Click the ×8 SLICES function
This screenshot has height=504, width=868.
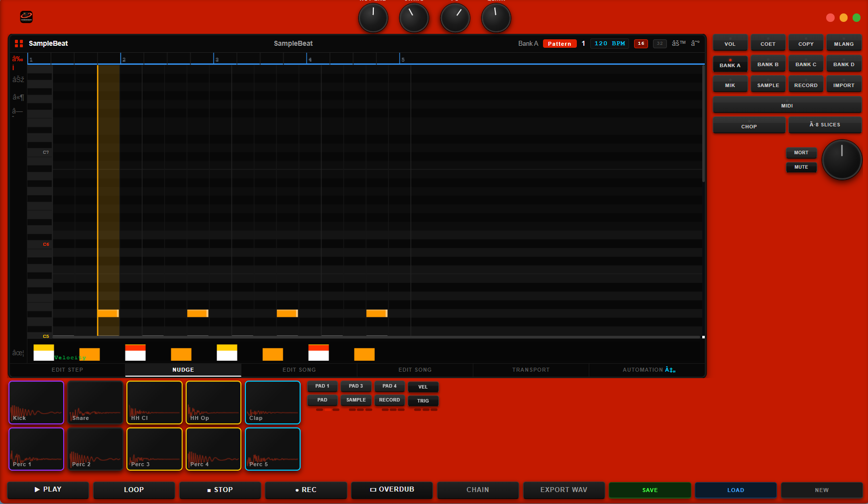coord(825,124)
